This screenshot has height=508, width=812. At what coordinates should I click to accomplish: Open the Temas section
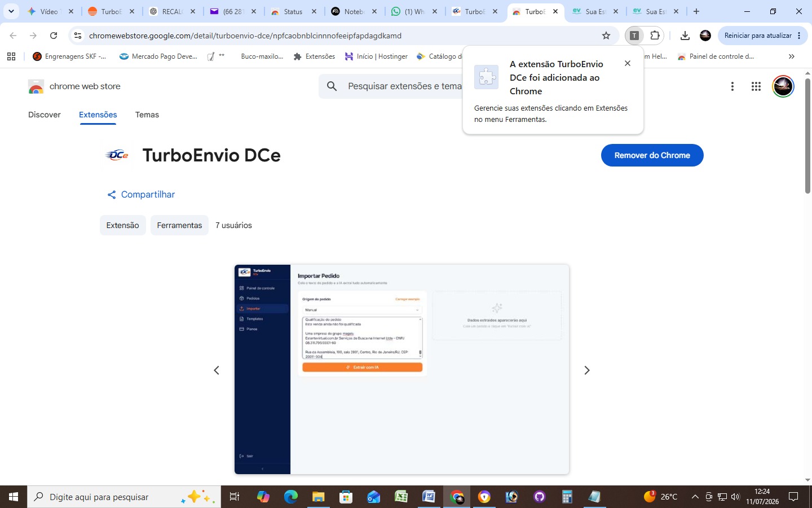click(x=147, y=115)
